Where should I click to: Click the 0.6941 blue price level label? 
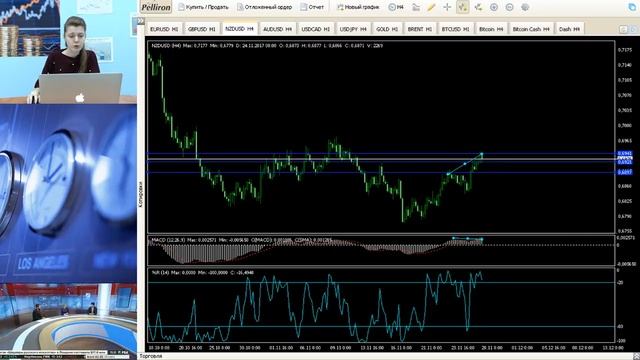point(624,153)
